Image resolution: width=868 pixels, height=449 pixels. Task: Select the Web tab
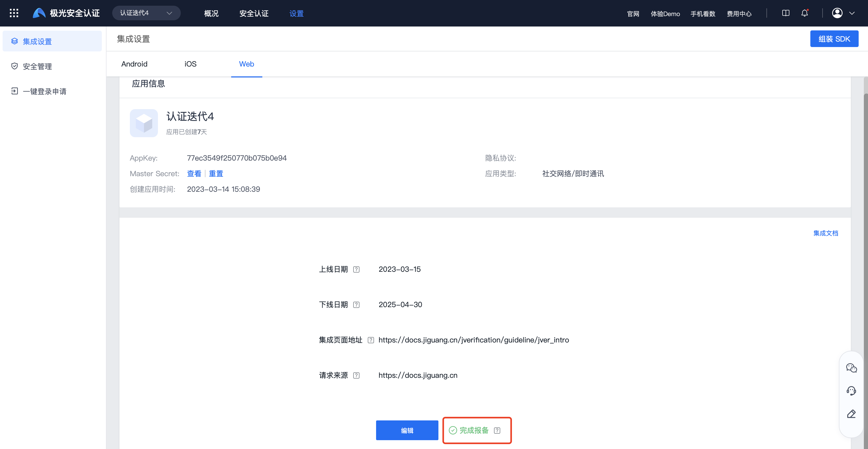247,64
